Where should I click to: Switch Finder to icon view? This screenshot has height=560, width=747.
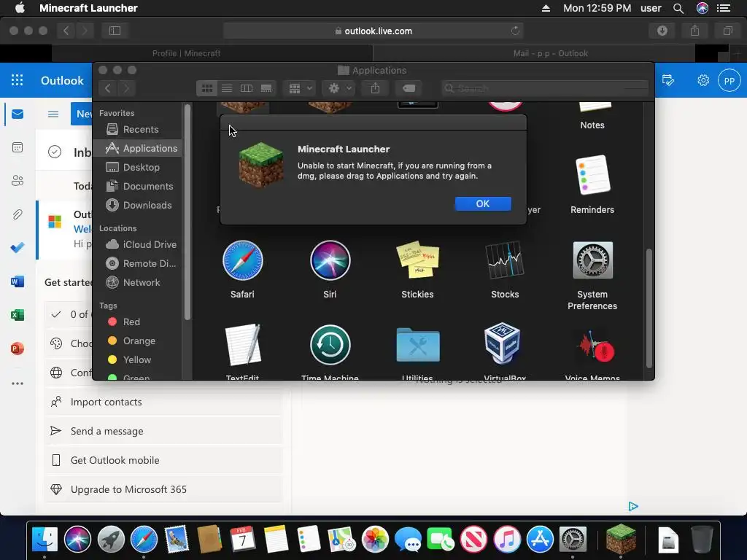[x=206, y=88]
